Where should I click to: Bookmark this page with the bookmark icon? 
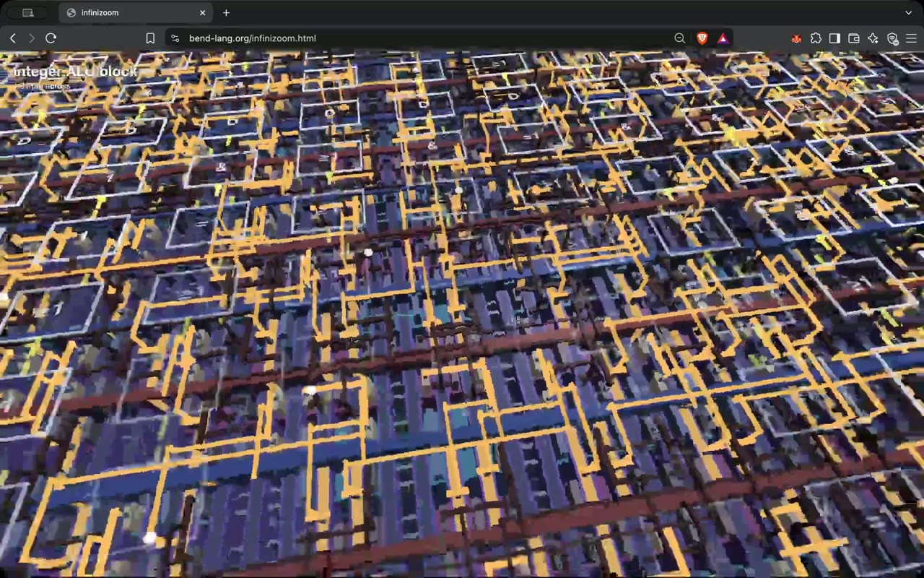[150, 38]
